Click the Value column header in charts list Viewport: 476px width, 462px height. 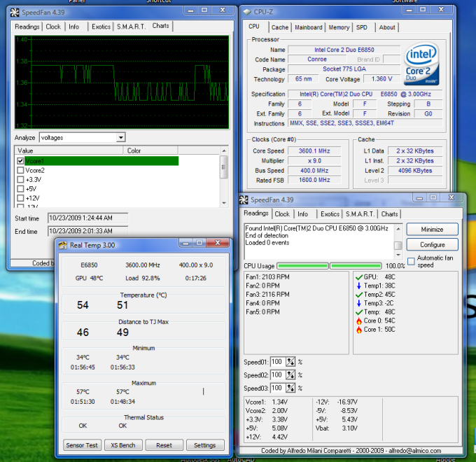[69, 150]
